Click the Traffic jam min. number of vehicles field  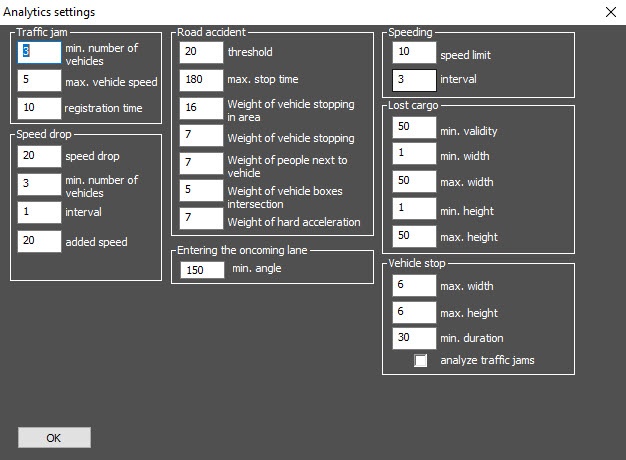[x=39, y=54]
